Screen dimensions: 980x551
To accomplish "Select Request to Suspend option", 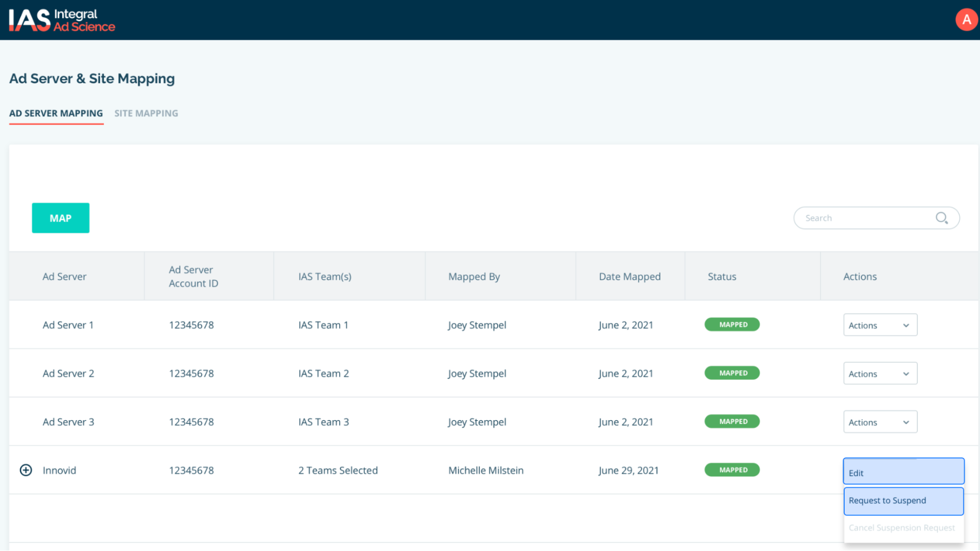I will coord(903,501).
